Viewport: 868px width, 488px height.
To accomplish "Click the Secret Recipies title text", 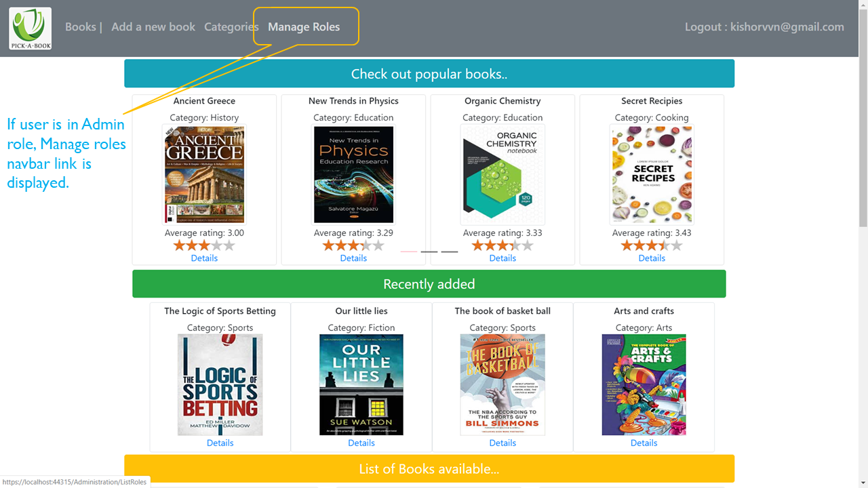I will tap(652, 101).
